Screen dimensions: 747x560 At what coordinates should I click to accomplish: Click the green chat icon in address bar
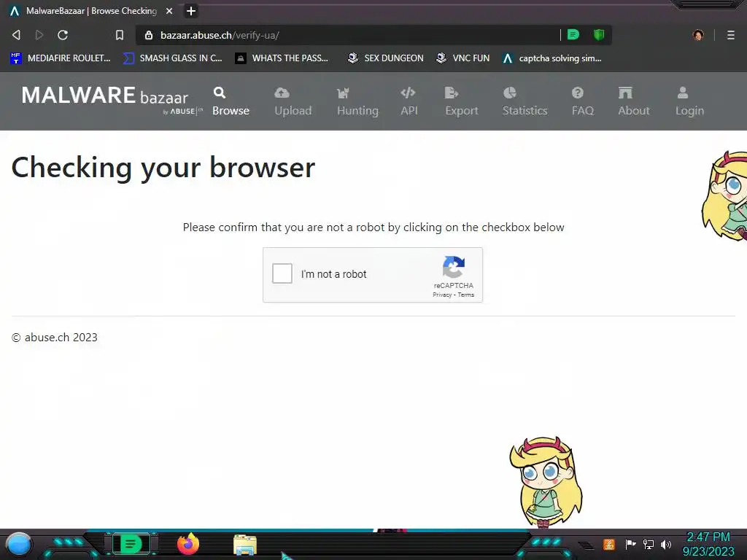573,34
